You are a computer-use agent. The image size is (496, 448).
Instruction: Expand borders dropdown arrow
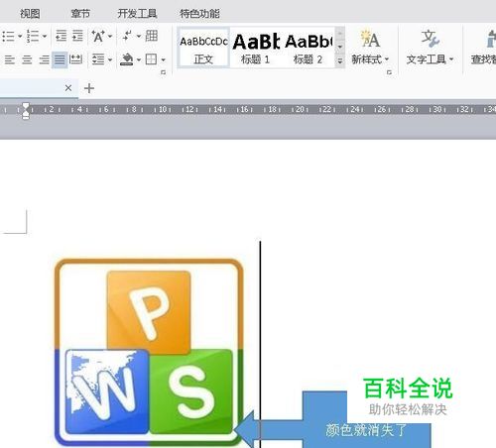[163, 60]
